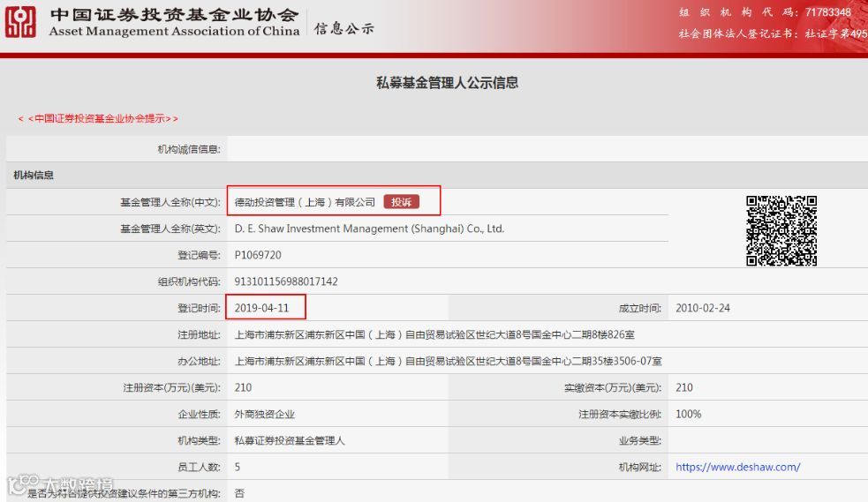Screen dimensions: 868x502
Task: Select the third-party advisor value 否
Action: tap(239, 493)
